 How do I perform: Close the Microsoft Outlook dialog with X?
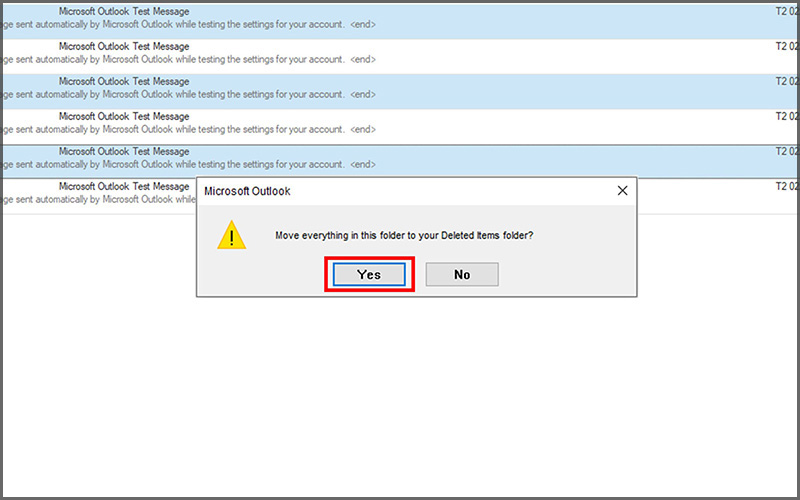point(622,191)
